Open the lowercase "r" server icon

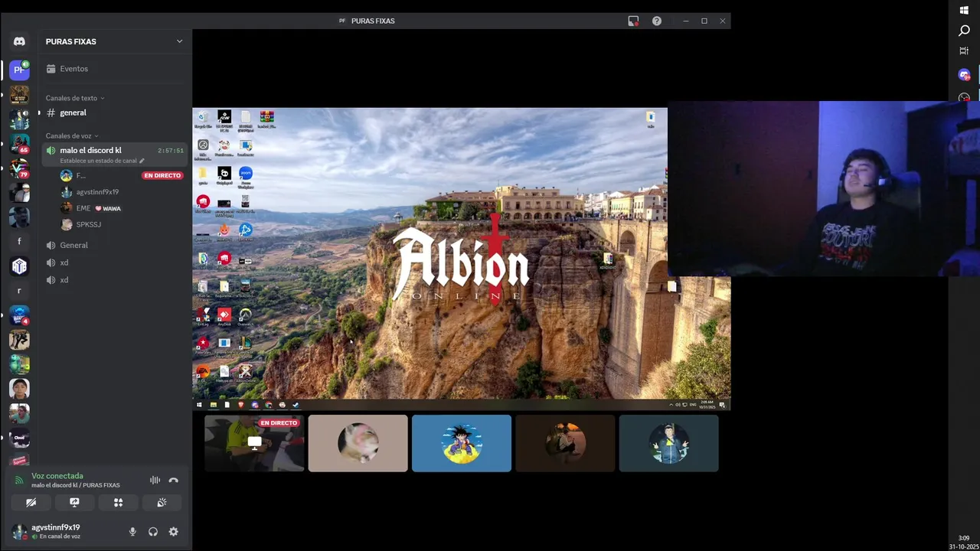(19, 291)
